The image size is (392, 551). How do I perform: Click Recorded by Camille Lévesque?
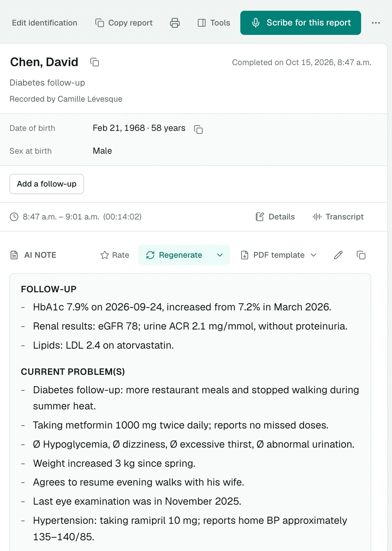click(66, 99)
